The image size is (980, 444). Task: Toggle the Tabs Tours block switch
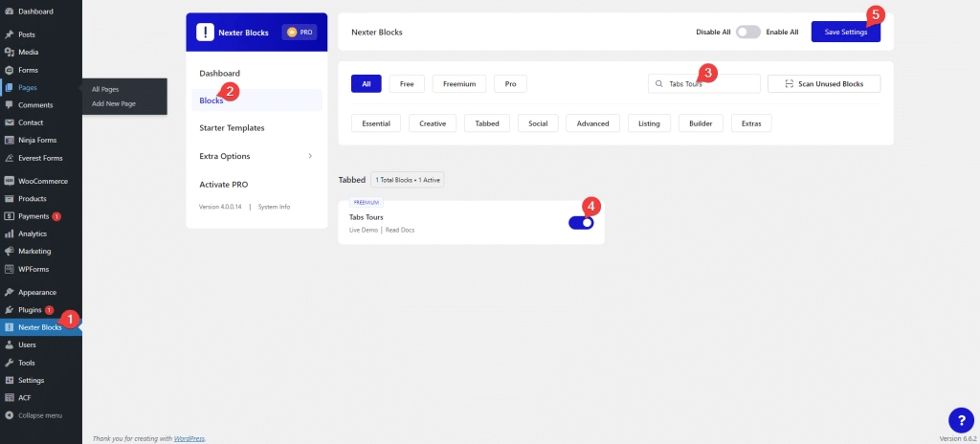tap(581, 222)
